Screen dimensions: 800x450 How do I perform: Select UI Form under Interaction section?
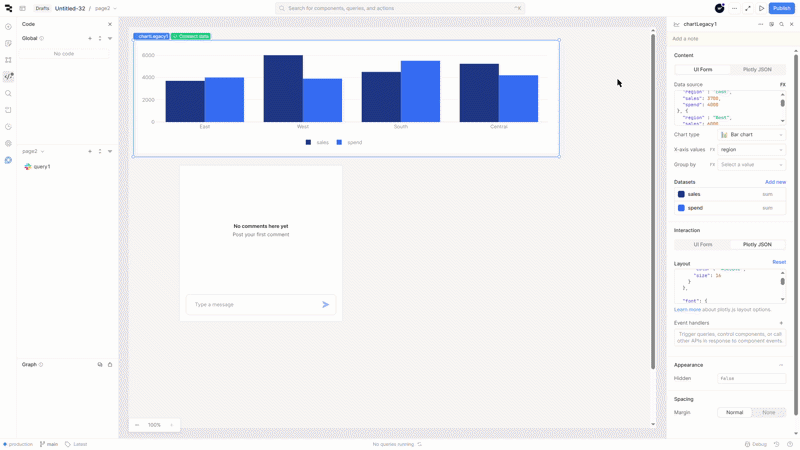(703, 244)
